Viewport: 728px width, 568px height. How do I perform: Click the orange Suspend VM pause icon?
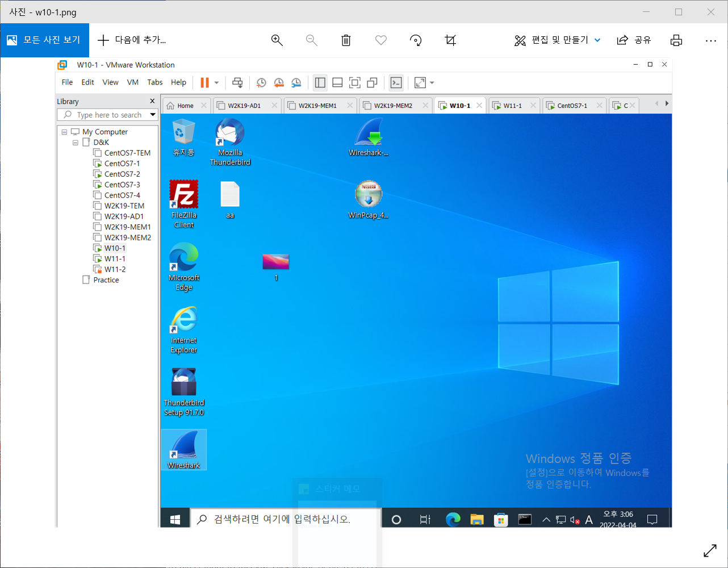(x=204, y=82)
